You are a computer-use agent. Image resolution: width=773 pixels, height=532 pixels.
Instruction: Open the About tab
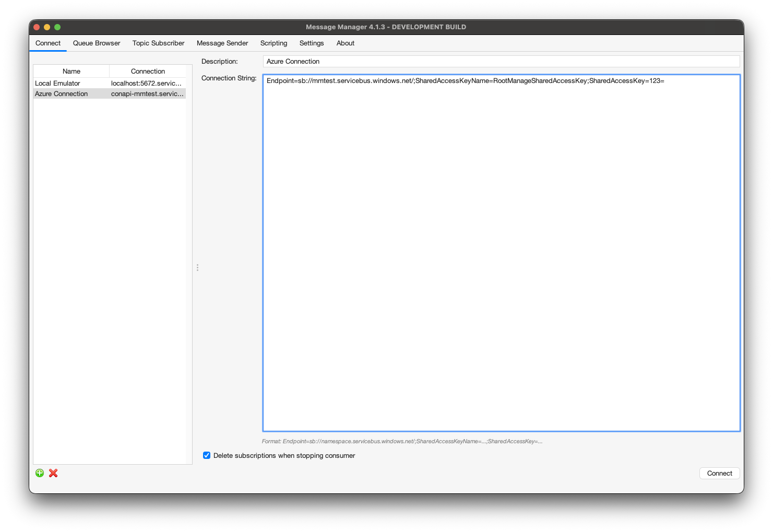[345, 43]
